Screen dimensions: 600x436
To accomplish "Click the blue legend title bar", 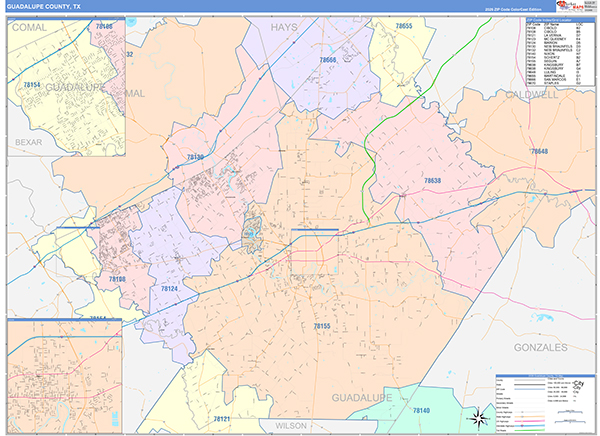I will click(x=545, y=376).
